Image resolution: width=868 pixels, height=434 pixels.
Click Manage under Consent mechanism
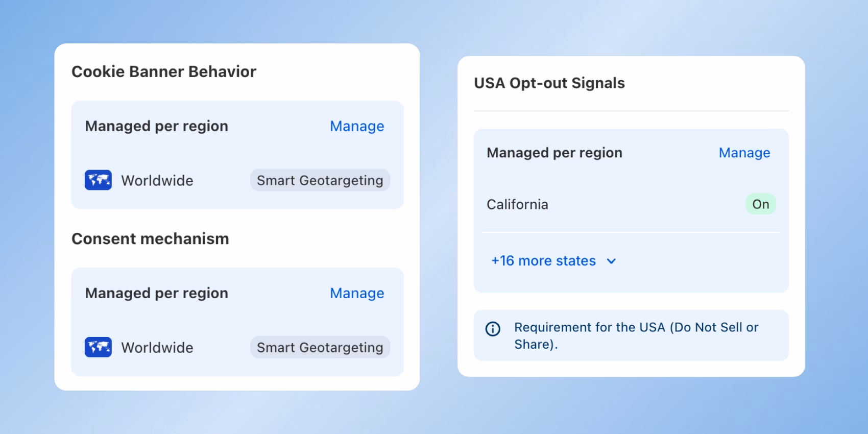357,293
